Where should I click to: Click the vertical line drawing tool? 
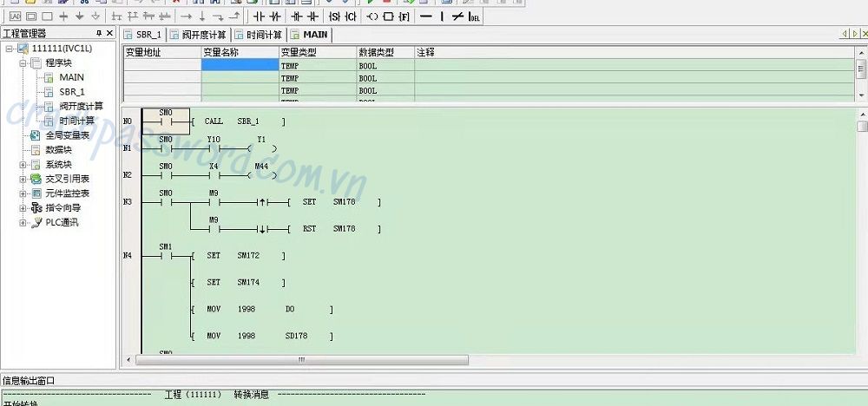pos(442,16)
